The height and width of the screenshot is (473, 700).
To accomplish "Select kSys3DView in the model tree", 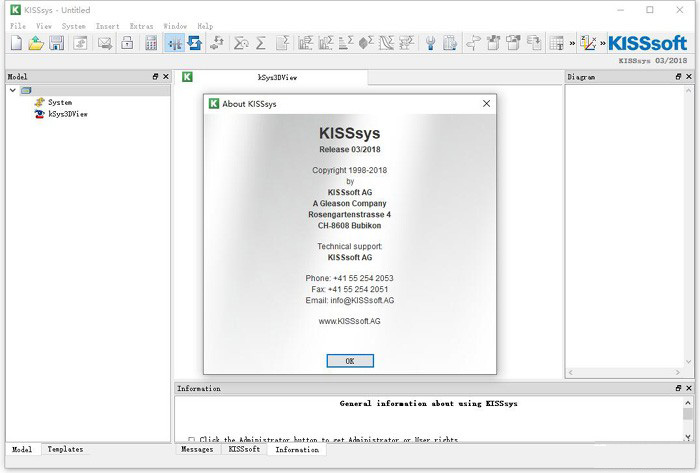I will [68, 114].
